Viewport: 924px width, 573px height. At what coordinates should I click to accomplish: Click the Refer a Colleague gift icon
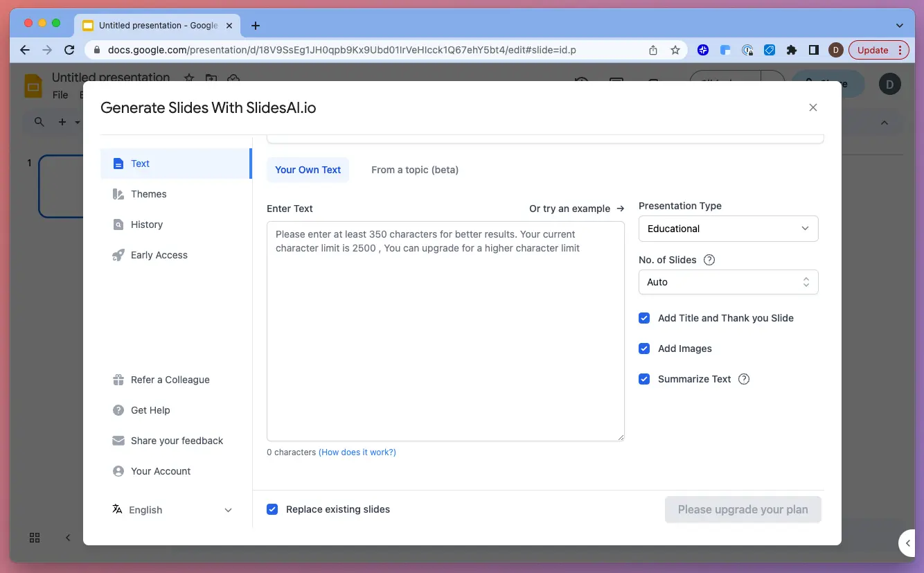click(118, 380)
